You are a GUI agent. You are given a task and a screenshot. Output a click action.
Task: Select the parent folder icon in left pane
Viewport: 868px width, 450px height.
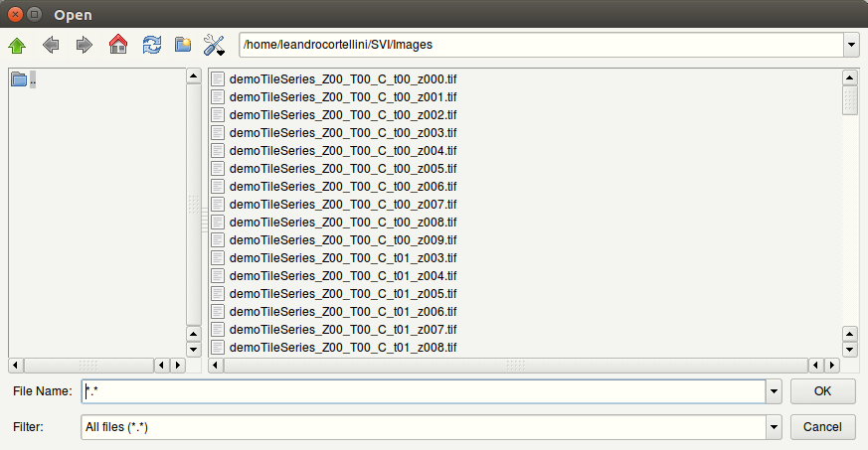pos(19,79)
